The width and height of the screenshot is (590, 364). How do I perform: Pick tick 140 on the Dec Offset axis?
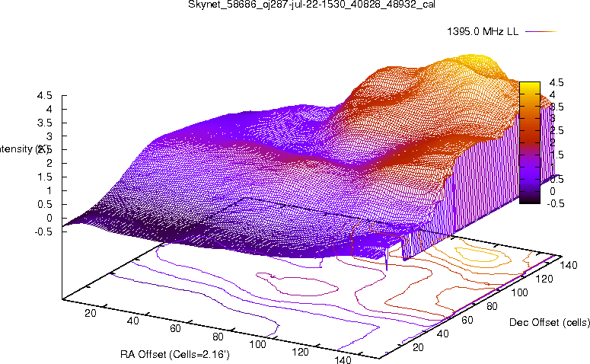click(569, 265)
